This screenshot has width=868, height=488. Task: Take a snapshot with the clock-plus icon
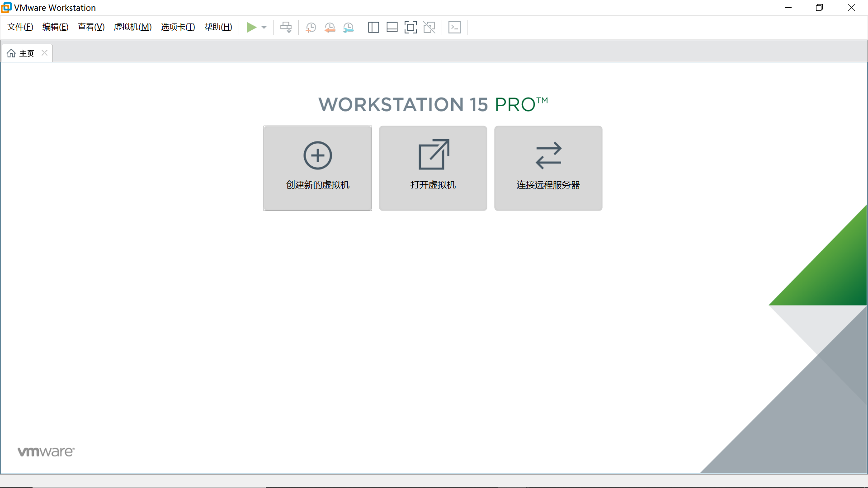(x=311, y=28)
